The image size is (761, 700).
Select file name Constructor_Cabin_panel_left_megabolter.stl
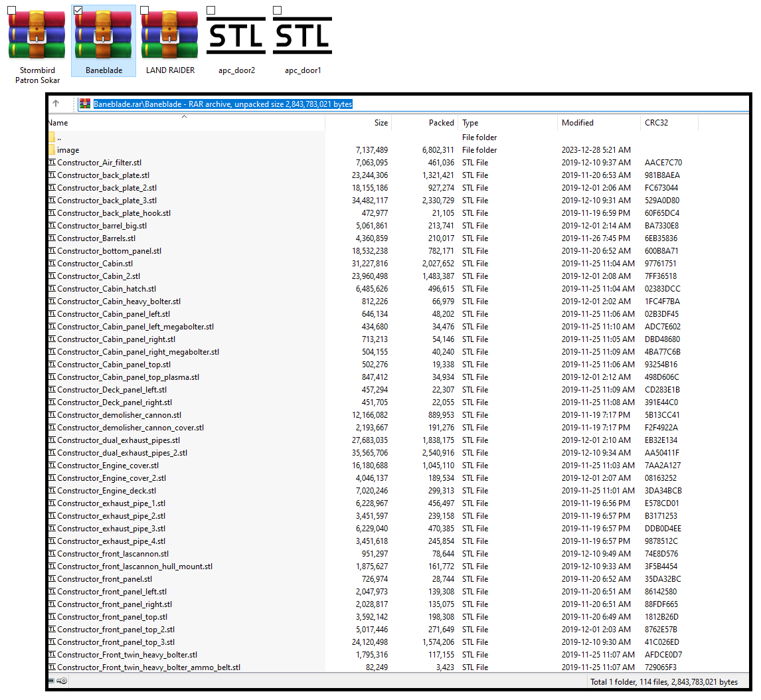tap(135, 327)
